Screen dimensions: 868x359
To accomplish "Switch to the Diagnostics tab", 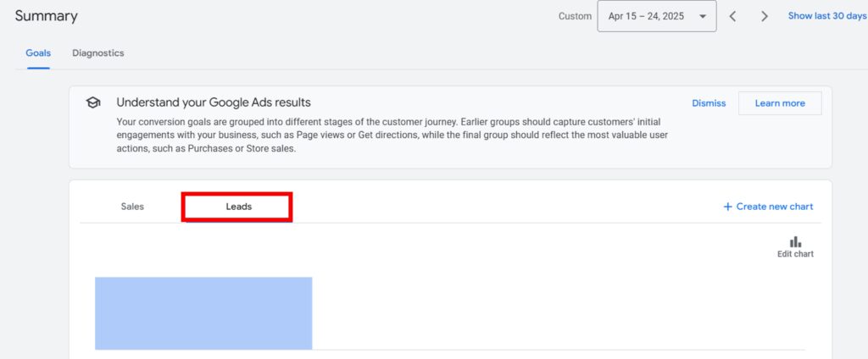I will pos(98,53).
